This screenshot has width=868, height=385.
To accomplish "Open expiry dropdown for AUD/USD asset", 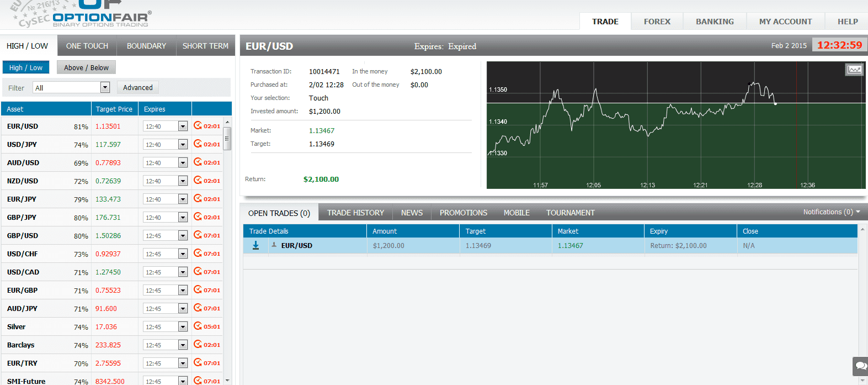I will click(183, 163).
